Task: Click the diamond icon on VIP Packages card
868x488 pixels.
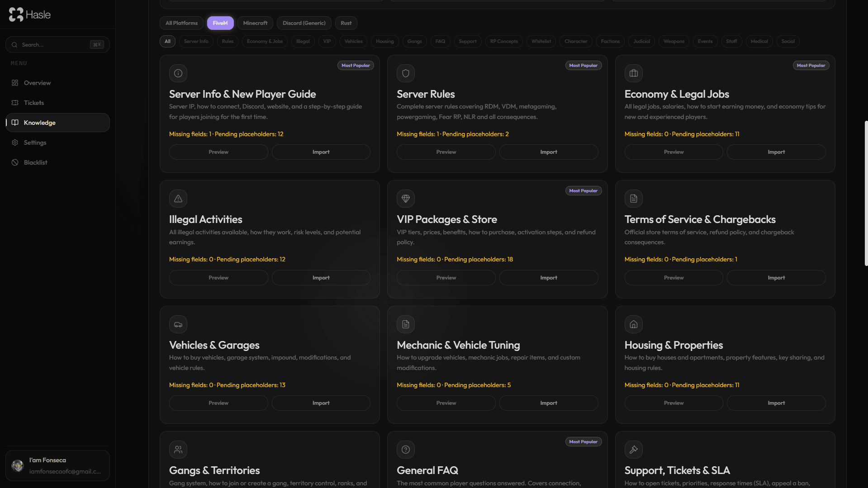Action: click(x=405, y=199)
